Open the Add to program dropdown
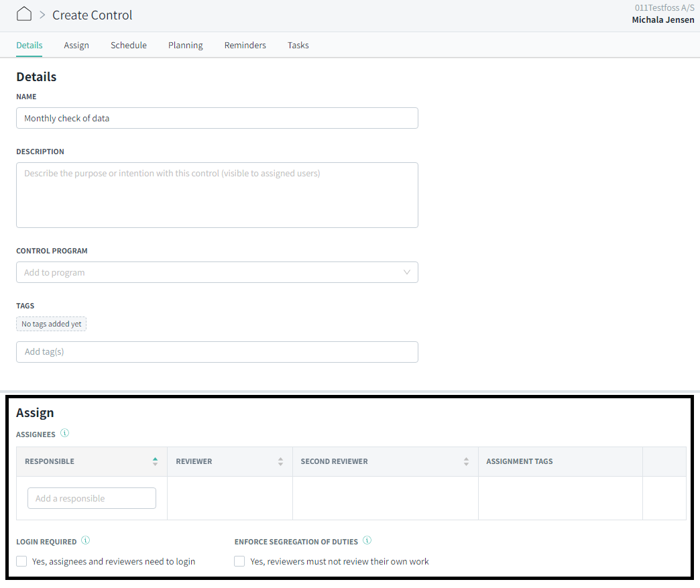 pos(217,272)
